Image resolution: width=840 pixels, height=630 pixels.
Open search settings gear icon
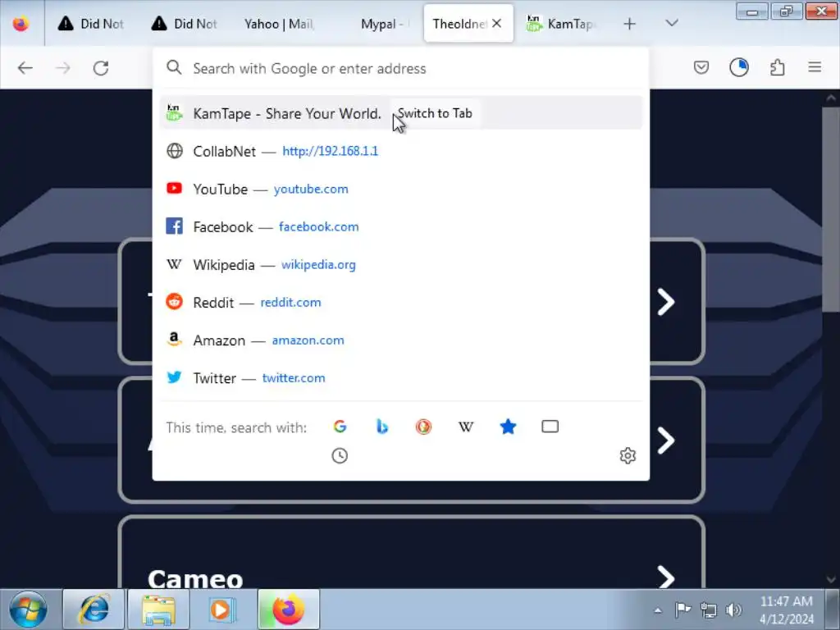pyautogui.click(x=628, y=456)
